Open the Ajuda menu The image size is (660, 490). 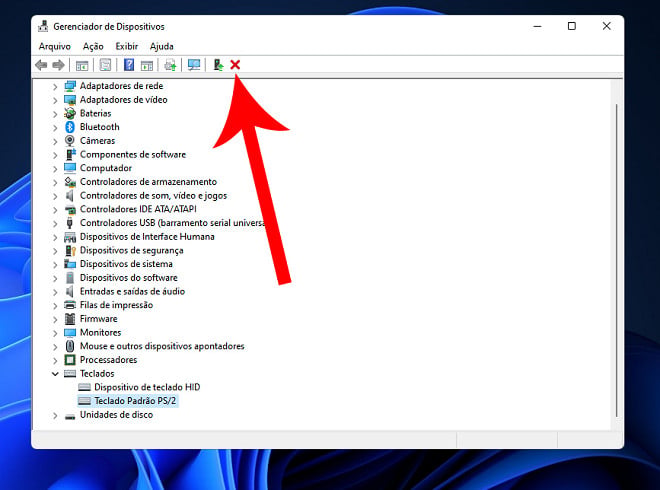162,46
